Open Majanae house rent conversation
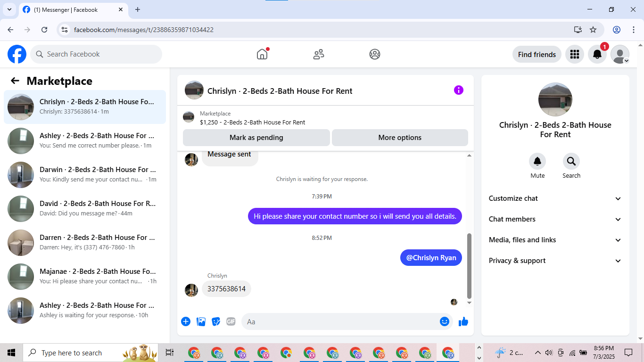The image size is (644, 362). (85, 277)
